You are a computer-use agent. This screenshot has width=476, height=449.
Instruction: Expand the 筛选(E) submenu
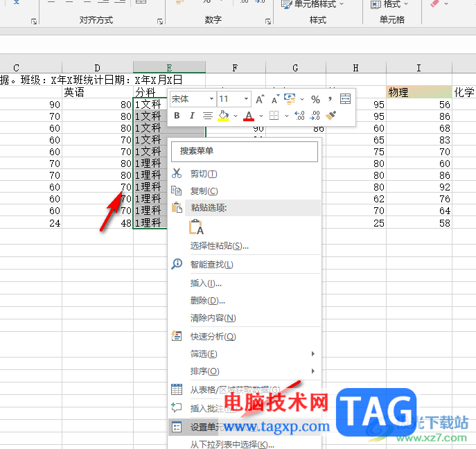click(x=246, y=354)
